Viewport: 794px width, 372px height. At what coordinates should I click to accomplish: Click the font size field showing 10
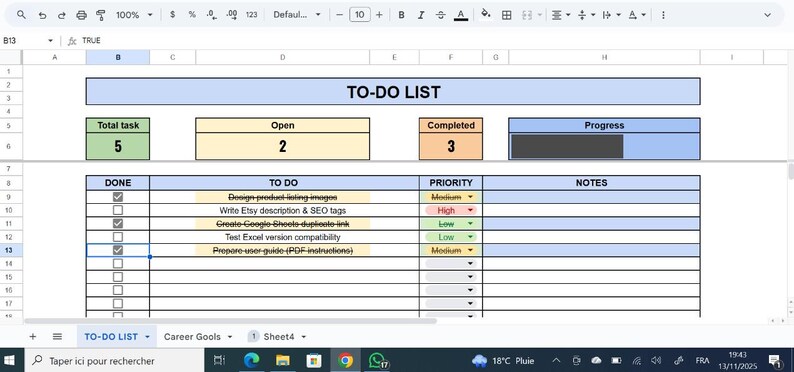(x=359, y=15)
